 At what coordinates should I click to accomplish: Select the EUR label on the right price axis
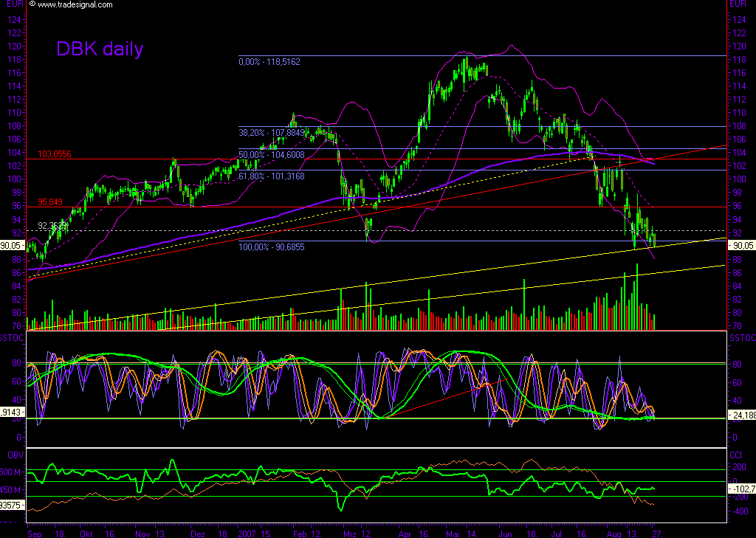(736, 4)
